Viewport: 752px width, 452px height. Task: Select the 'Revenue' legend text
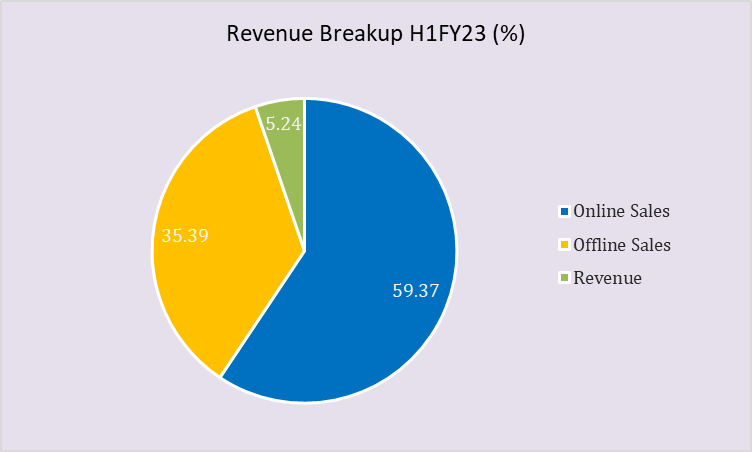click(x=607, y=278)
